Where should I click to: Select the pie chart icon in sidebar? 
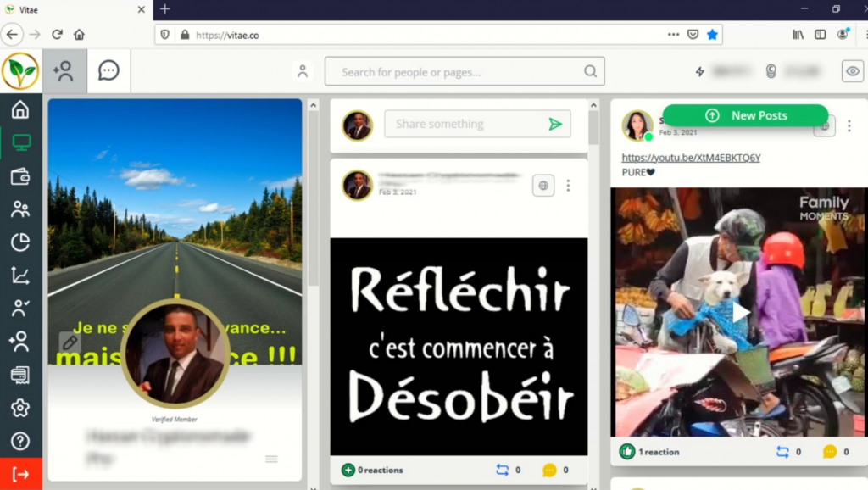click(20, 242)
